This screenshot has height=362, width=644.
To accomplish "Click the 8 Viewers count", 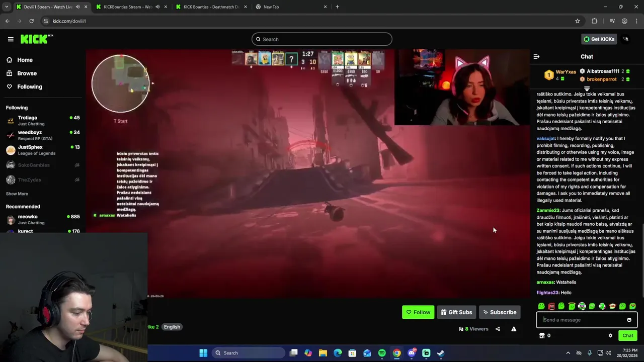I will [x=473, y=329].
